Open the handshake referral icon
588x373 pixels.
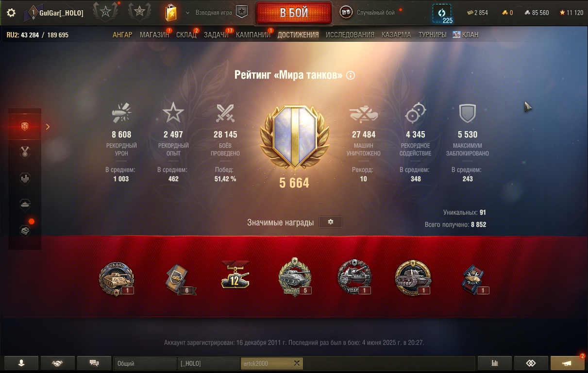(58, 363)
